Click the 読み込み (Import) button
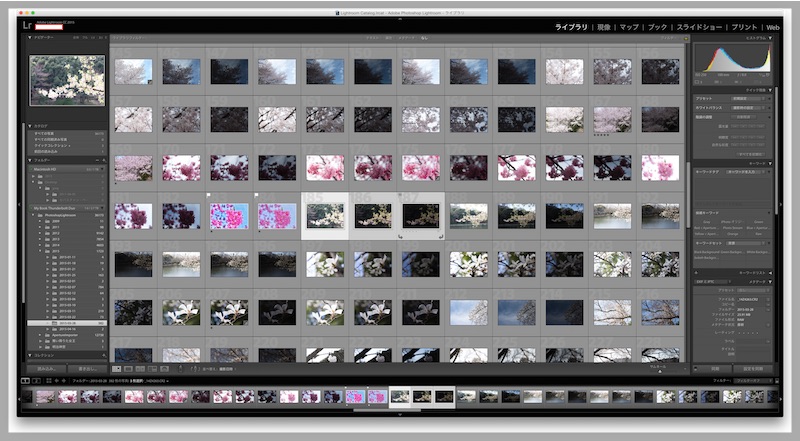The width and height of the screenshot is (800, 441). click(x=48, y=369)
